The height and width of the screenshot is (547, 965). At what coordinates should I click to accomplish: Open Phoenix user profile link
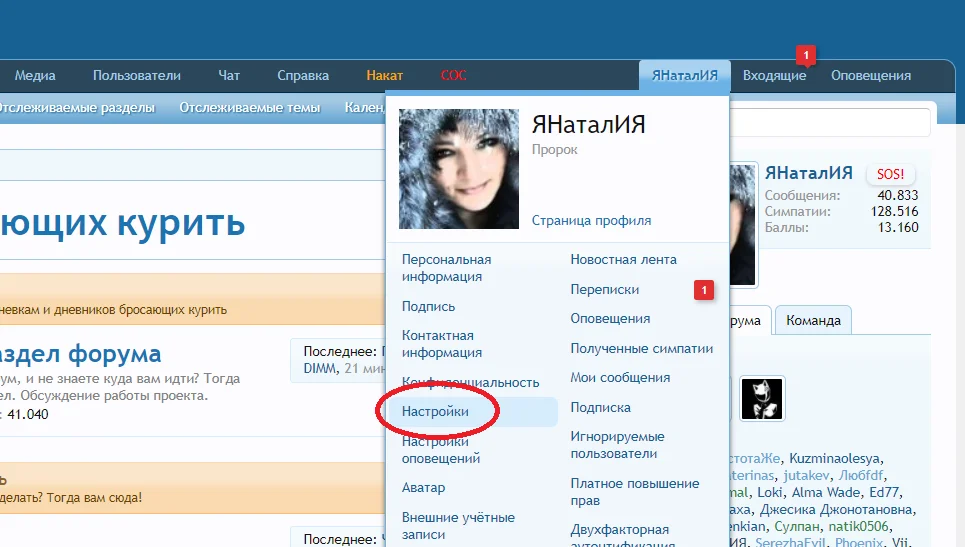[859, 543]
